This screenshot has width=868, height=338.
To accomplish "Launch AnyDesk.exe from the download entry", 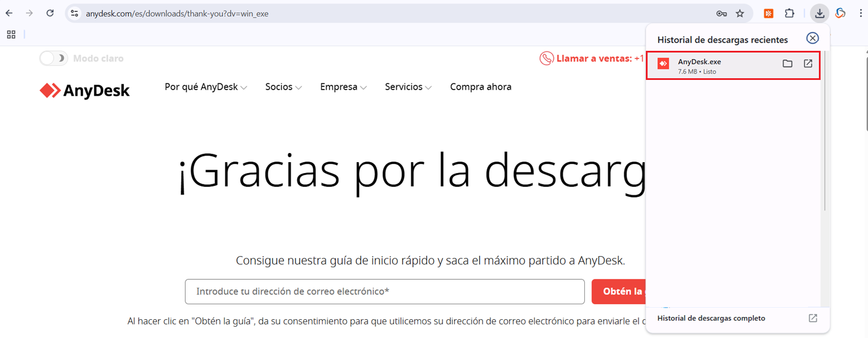I will coord(807,64).
